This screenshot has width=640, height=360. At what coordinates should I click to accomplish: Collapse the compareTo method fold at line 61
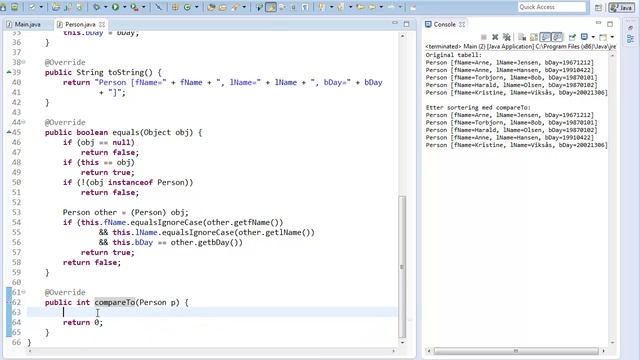click(x=24, y=292)
